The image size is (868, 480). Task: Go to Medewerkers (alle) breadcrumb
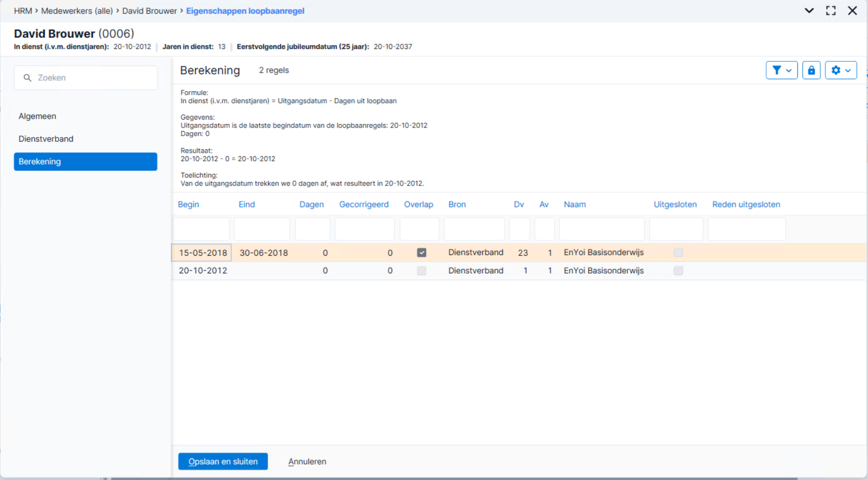click(x=77, y=11)
